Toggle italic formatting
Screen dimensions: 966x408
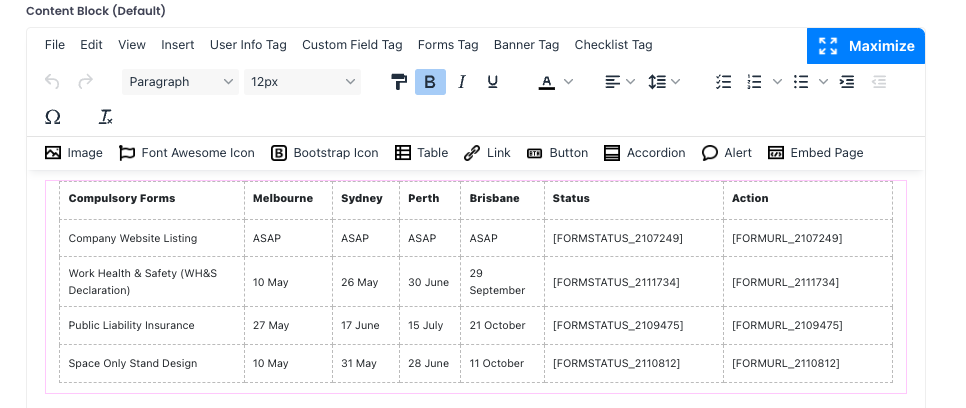[461, 82]
